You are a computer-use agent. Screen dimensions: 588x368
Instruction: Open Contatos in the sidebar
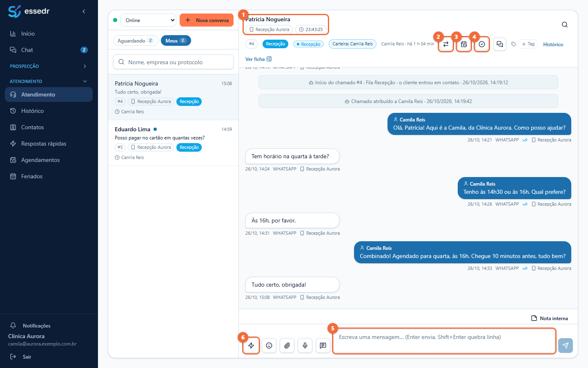(49, 127)
